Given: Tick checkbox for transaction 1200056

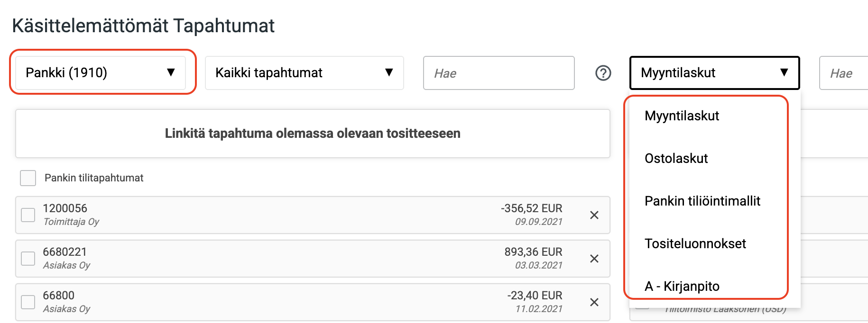Looking at the screenshot, I should 28,215.
